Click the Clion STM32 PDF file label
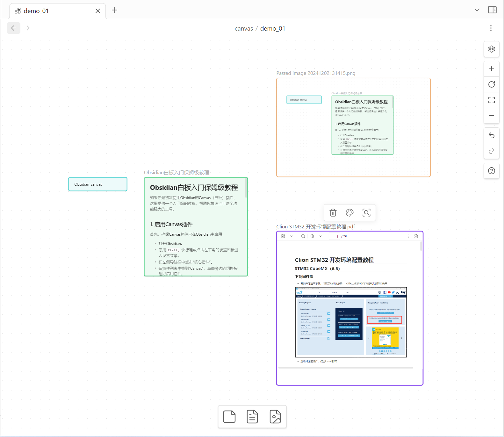Viewport: 504px width, 437px height. pos(315,227)
